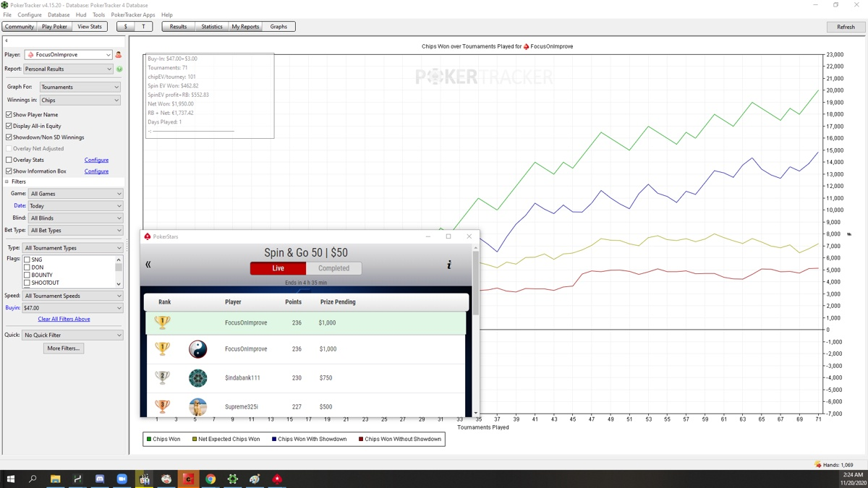Viewport: 868px width, 488px height.
Task: Check the SHOOTOUT flag checkbox
Action: (27, 283)
